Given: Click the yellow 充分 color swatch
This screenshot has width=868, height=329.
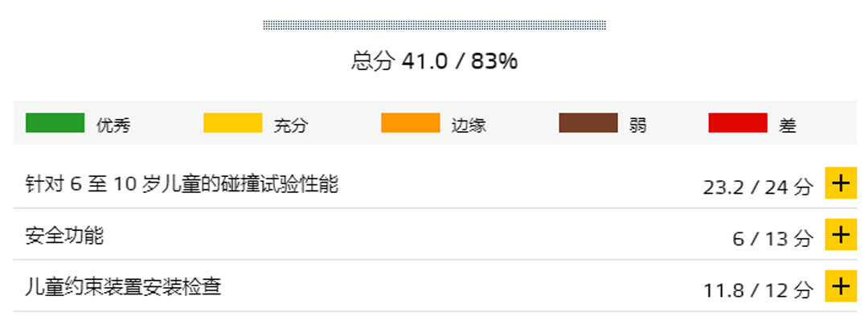Looking at the screenshot, I should [232, 123].
